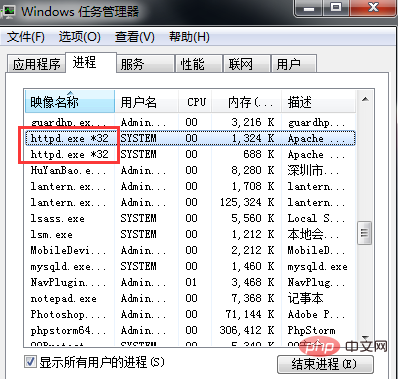Screen dimensions: 398x379
Task: Open the 帮助(H) menu
Action: point(189,37)
